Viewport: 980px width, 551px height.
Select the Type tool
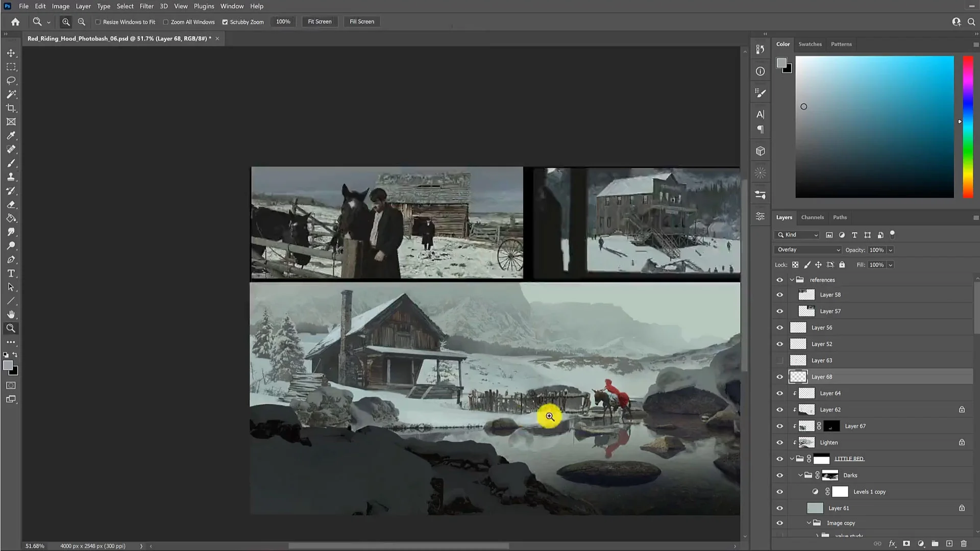point(11,273)
